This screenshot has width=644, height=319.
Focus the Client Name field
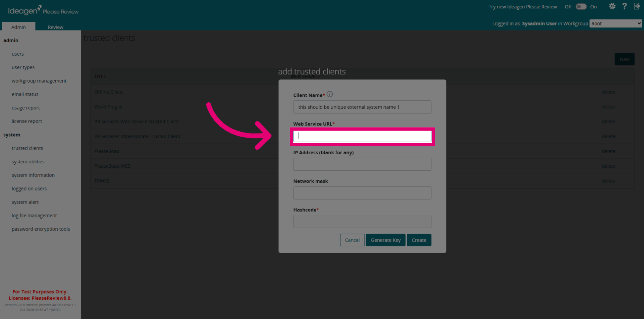(x=362, y=107)
